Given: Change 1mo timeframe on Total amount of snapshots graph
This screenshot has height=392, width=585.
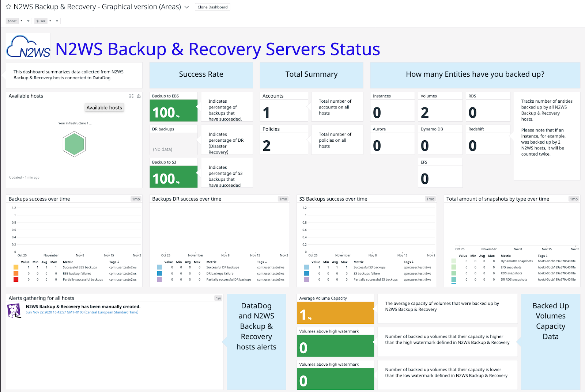Looking at the screenshot, I should pyautogui.click(x=574, y=199).
